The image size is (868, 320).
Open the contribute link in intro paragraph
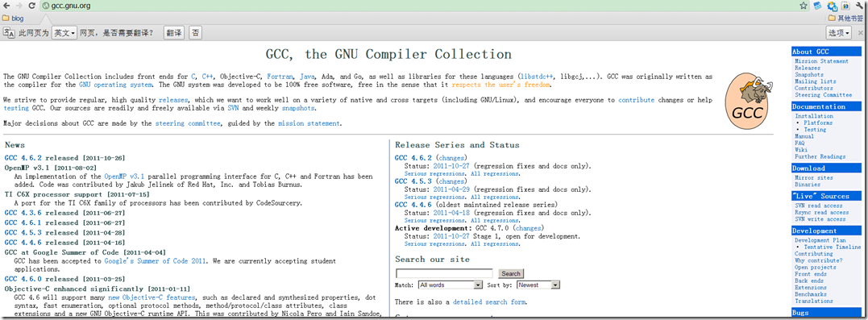click(636, 100)
